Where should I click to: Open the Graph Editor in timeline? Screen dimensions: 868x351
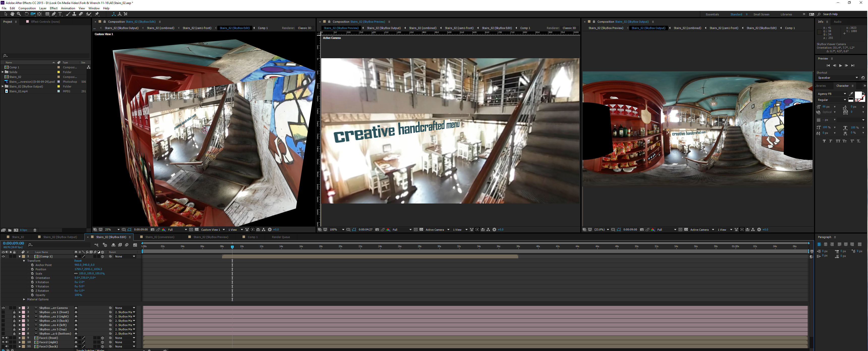point(135,245)
